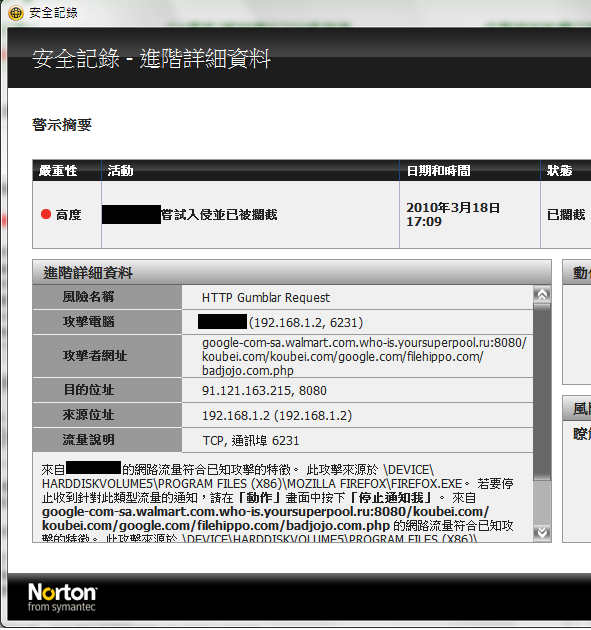The width and height of the screenshot is (591, 630).
Task: Click the red high-severity indicator dot
Action: coord(46,214)
